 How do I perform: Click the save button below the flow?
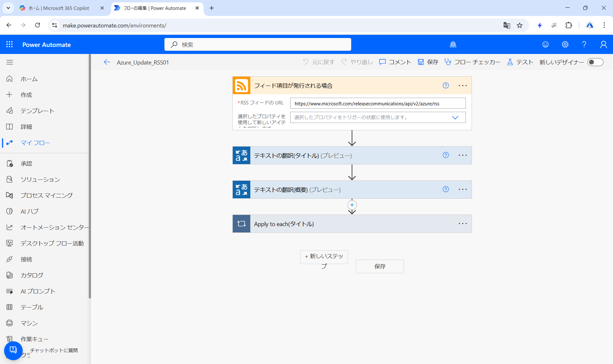pyautogui.click(x=380, y=266)
